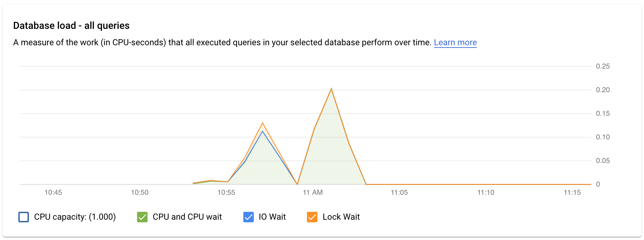Click the blue IO Wait peak on chart

point(262,131)
